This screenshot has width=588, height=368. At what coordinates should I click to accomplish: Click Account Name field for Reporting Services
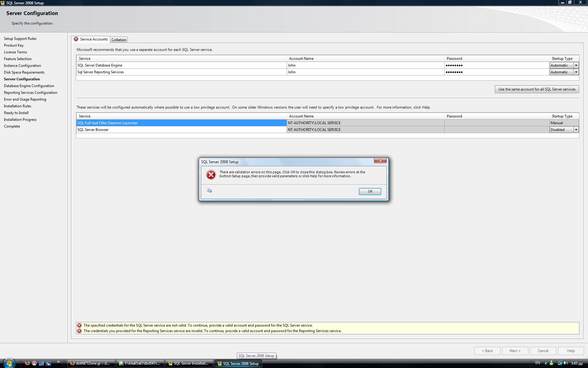coord(365,72)
